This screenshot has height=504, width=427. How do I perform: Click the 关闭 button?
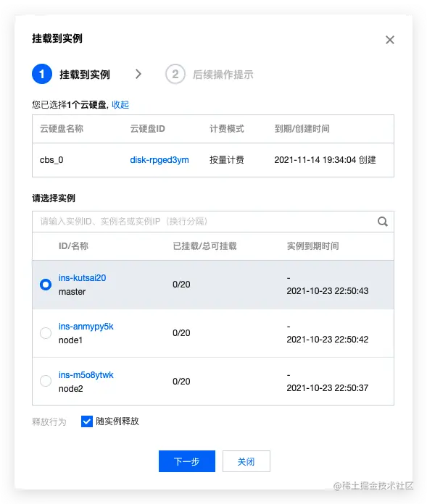(x=246, y=461)
